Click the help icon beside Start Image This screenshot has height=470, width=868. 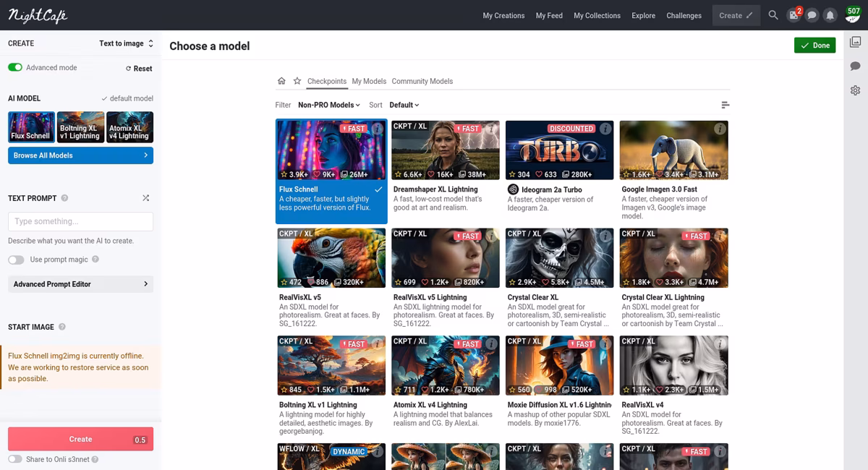point(61,327)
